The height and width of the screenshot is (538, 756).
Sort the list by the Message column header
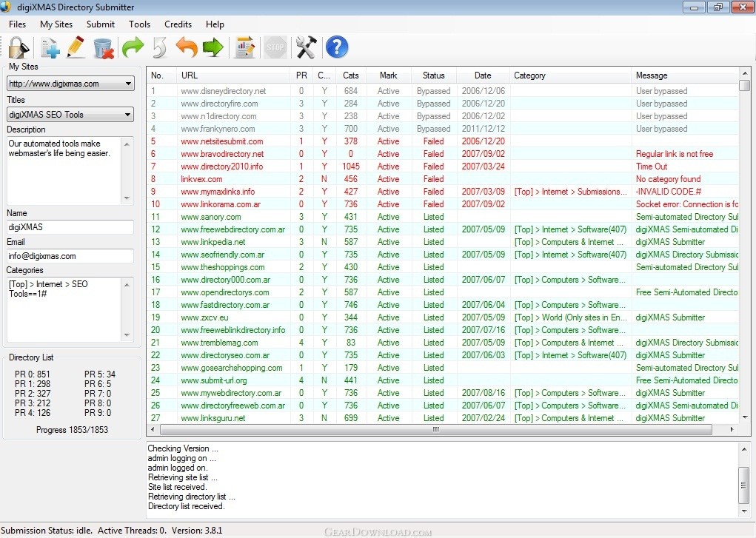pos(685,75)
